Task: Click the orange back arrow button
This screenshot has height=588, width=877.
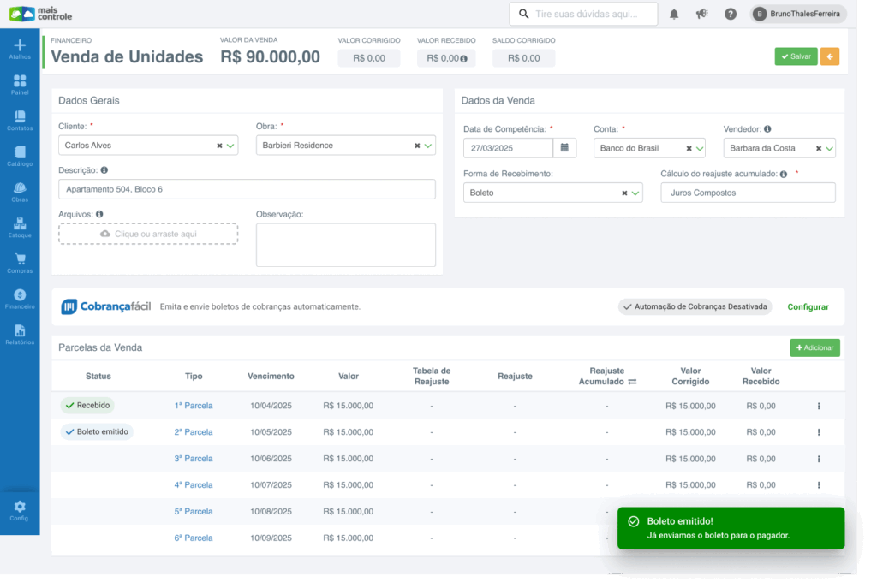Action: click(x=829, y=56)
